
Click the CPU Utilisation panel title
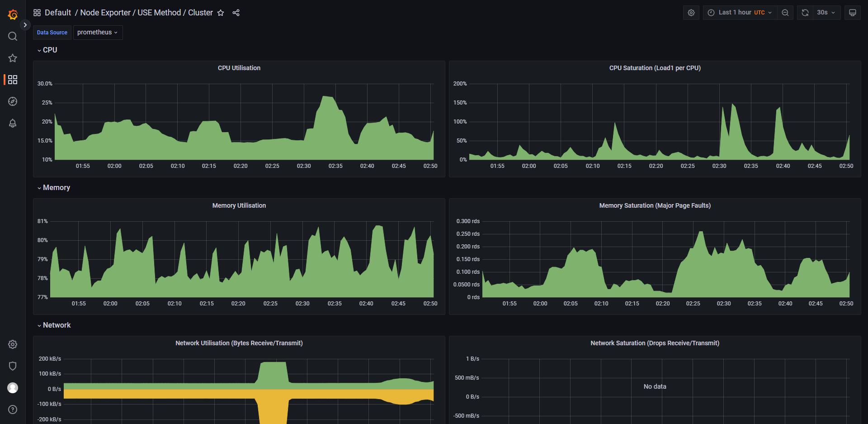tap(239, 68)
